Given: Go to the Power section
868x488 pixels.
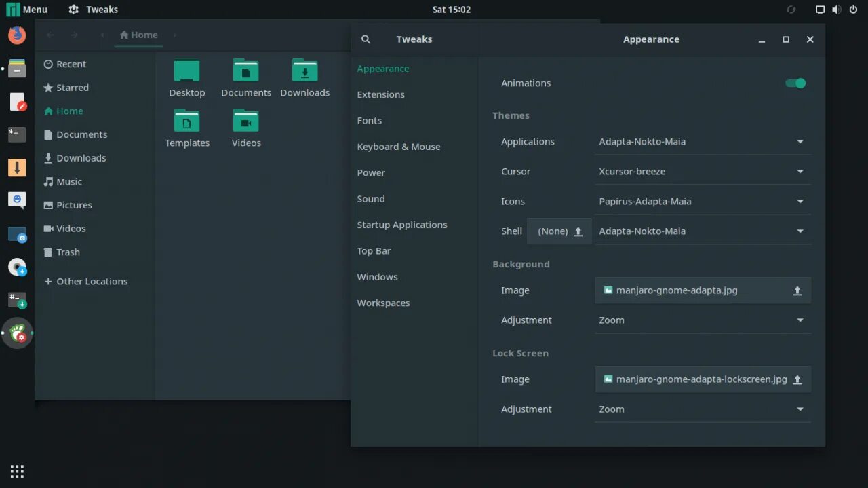Looking at the screenshot, I should tap(414, 172).
